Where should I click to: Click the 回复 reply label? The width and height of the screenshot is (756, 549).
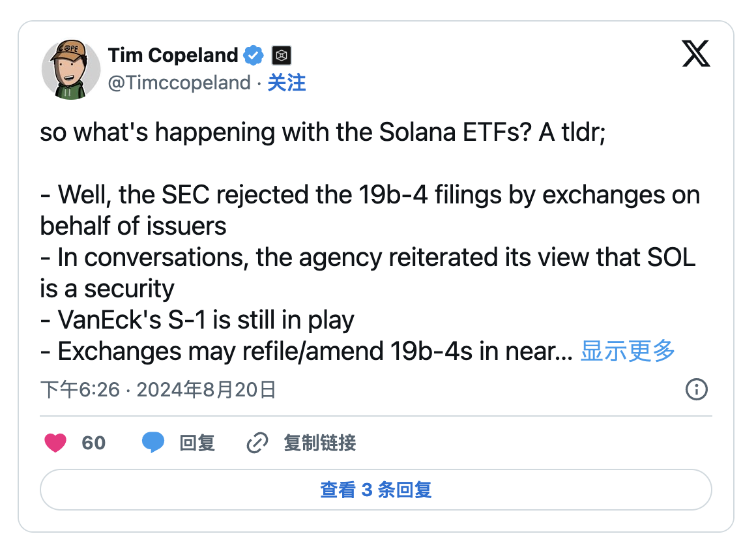click(x=197, y=443)
